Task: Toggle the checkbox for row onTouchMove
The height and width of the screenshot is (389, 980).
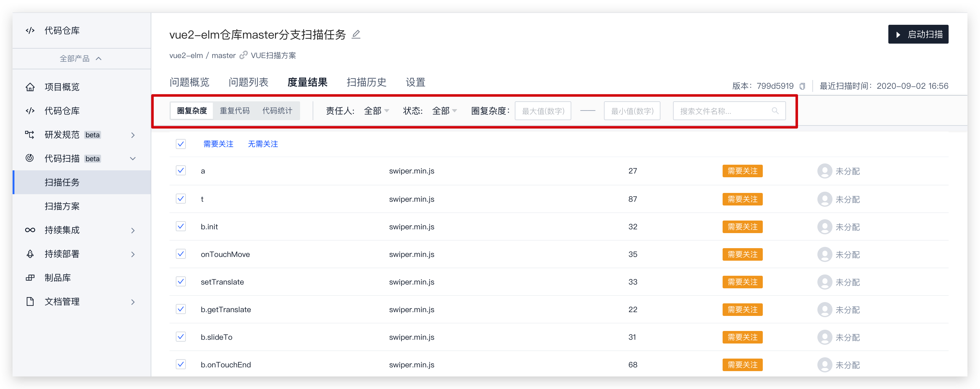Action: click(x=181, y=254)
